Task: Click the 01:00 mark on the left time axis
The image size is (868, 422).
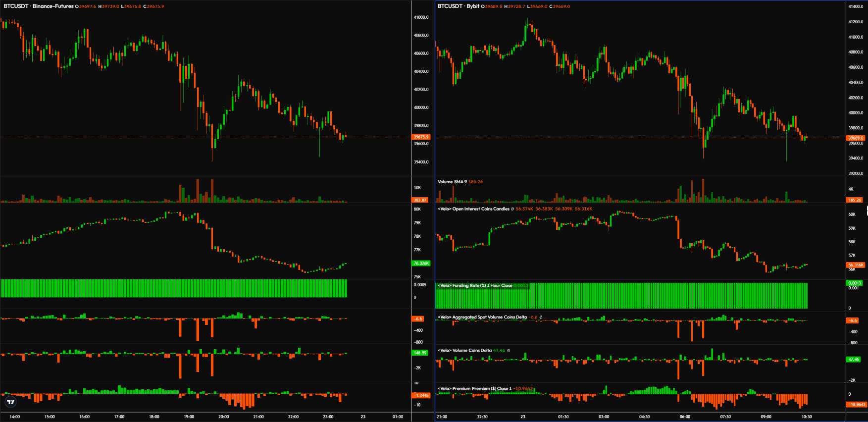Action: pos(398,417)
